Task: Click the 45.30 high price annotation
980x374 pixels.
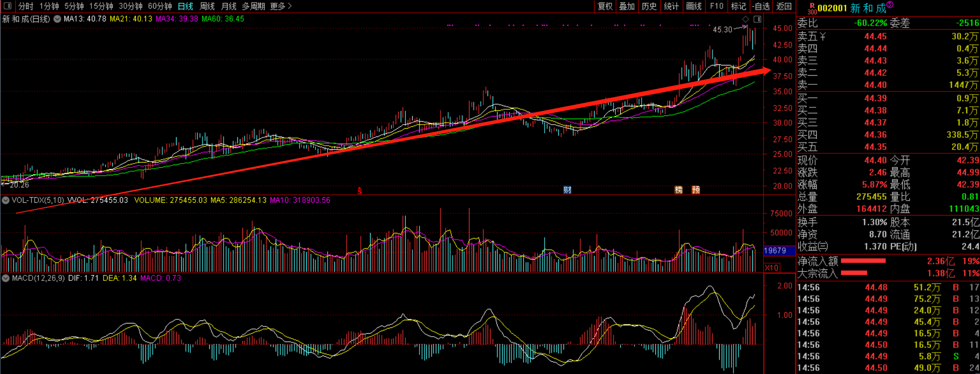Action: (723, 30)
